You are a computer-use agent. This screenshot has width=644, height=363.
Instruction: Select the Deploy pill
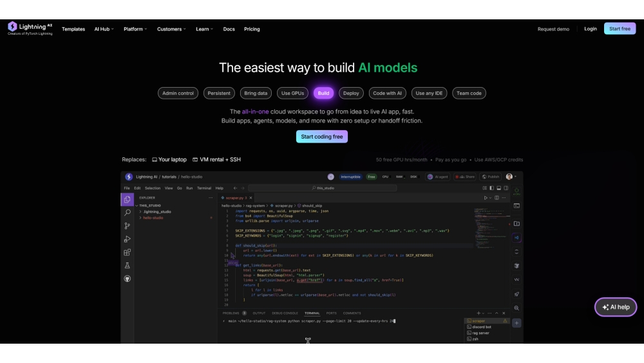tap(351, 93)
